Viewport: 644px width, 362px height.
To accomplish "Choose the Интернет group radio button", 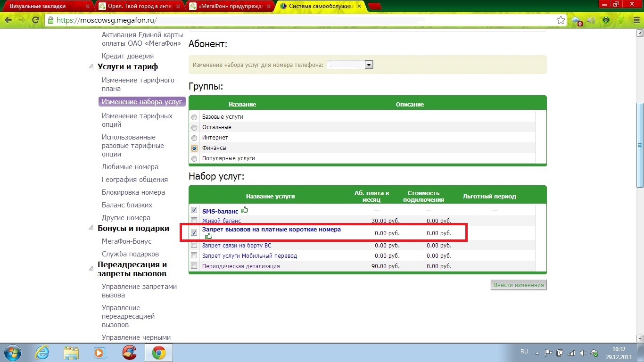I will pyautogui.click(x=194, y=138).
